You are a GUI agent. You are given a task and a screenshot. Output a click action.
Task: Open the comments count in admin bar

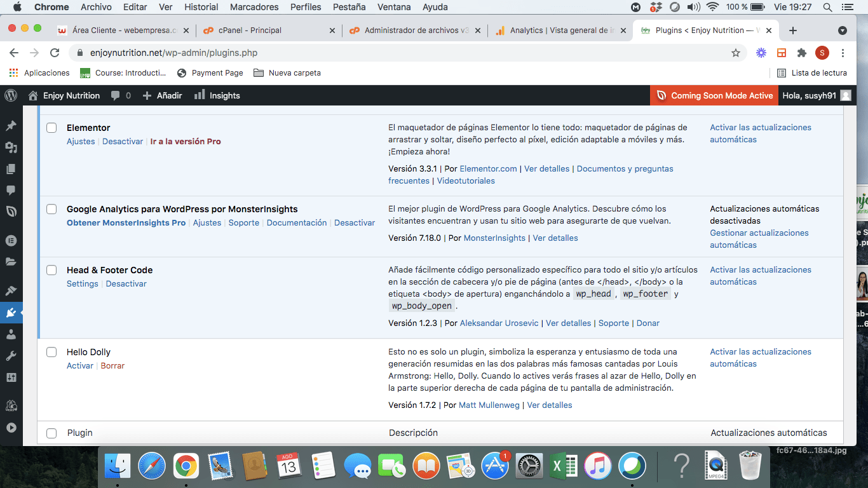click(121, 95)
